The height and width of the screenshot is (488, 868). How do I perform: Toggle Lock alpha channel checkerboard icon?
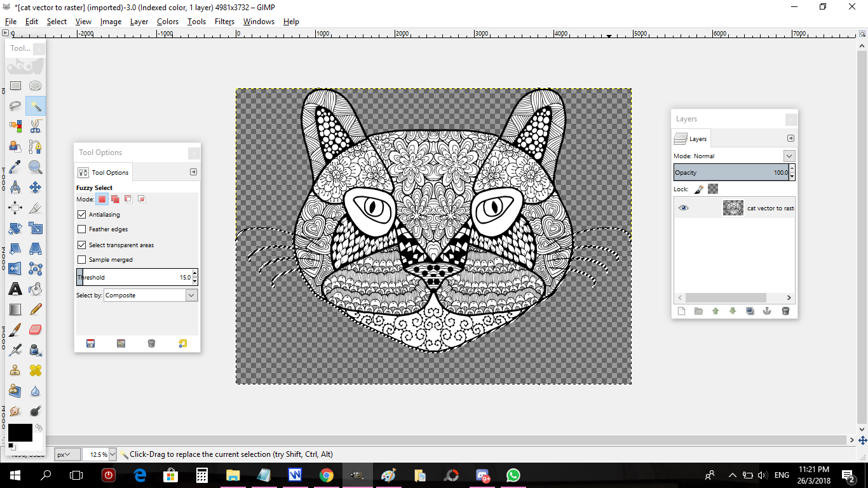click(x=713, y=189)
